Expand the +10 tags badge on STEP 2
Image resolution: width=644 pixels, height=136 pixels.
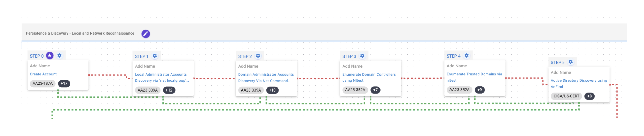tap(272, 90)
